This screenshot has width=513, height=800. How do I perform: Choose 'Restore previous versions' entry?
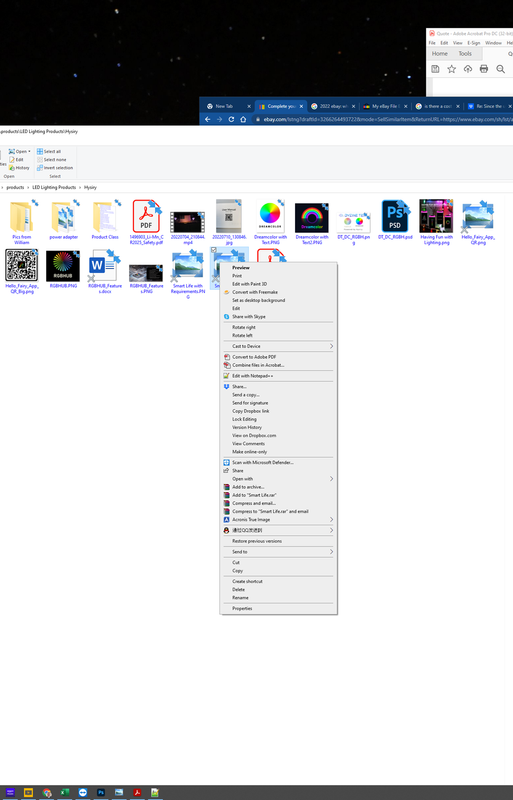[279, 541]
